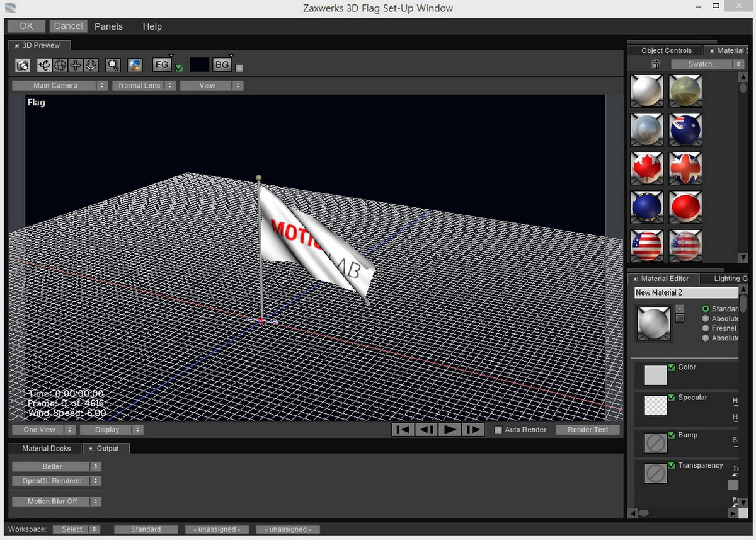
Task: Open the Main Camera dropdown
Action: pyautogui.click(x=60, y=86)
